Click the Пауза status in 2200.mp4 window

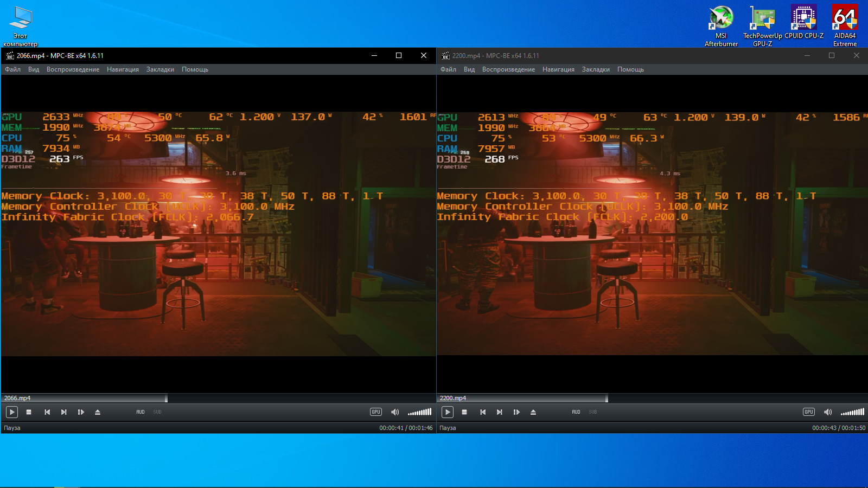[448, 428]
